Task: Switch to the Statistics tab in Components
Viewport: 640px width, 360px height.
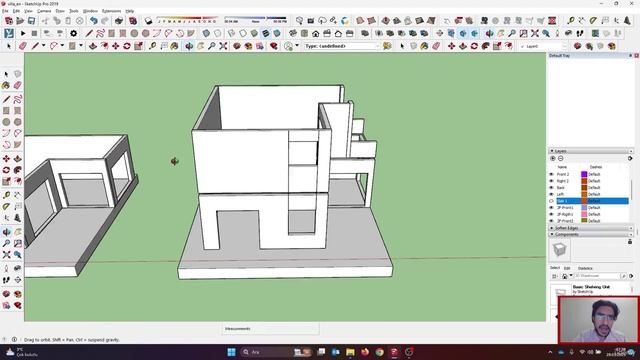Action: click(x=585, y=268)
